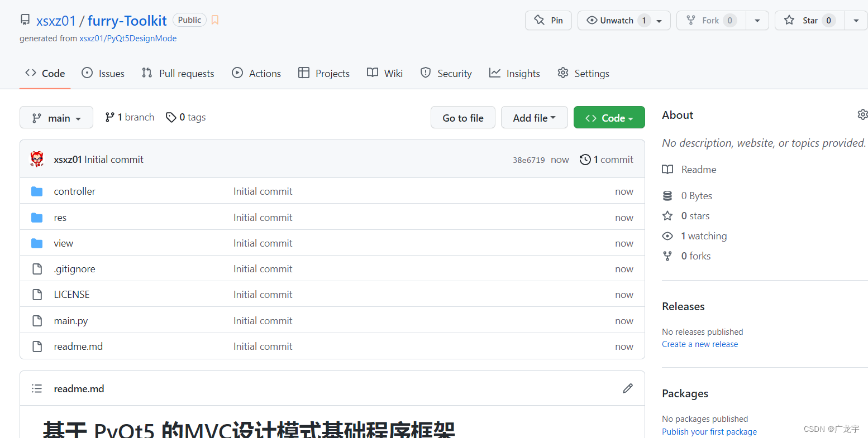
Task: Edit the readme with the pencil icon
Action: click(628, 388)
